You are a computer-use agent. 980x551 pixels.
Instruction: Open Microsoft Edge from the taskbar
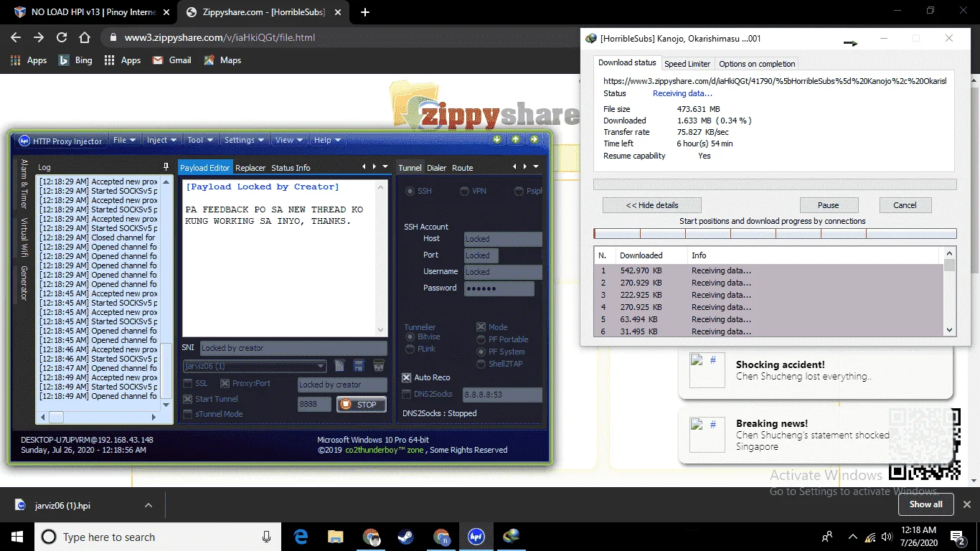pyautogui.click(x=301, y=537)
